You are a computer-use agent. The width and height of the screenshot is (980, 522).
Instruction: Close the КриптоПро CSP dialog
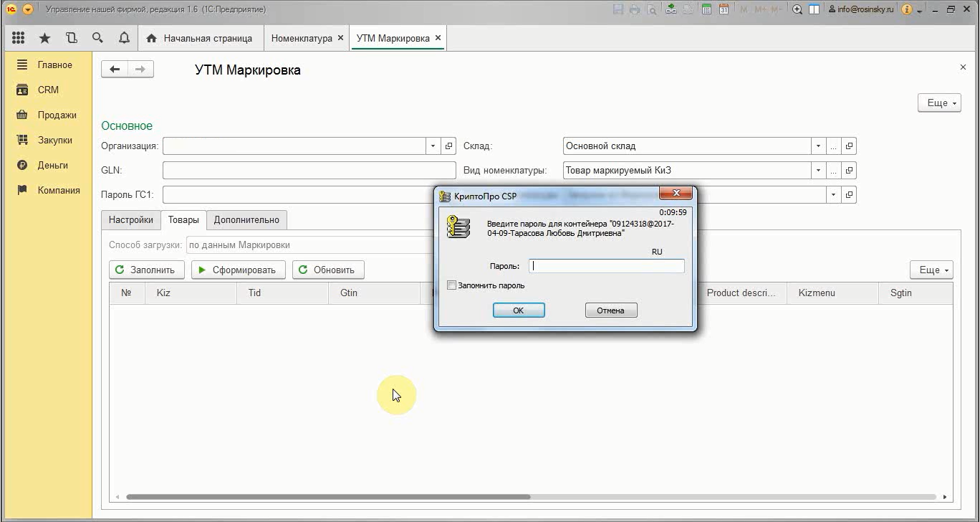coord(676,194)
